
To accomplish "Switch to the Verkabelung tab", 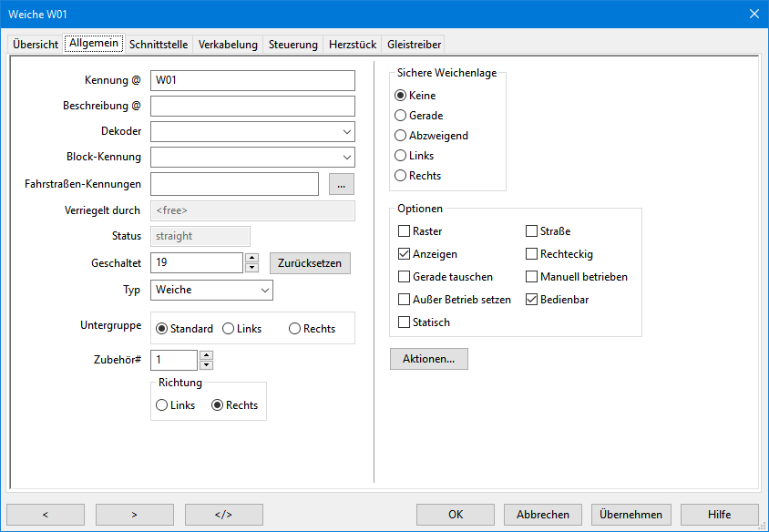I will coord(228,45).
